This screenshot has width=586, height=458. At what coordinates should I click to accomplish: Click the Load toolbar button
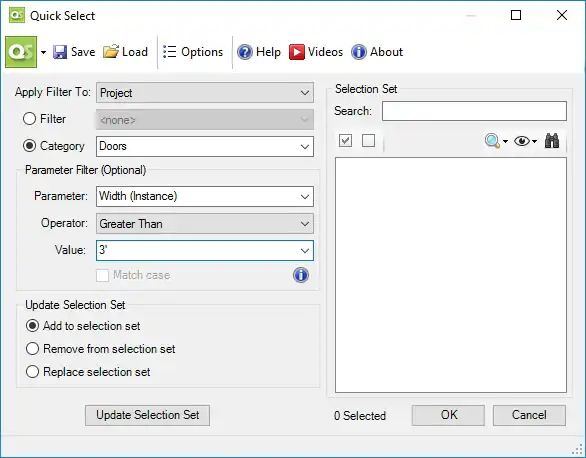click(126, 52)
